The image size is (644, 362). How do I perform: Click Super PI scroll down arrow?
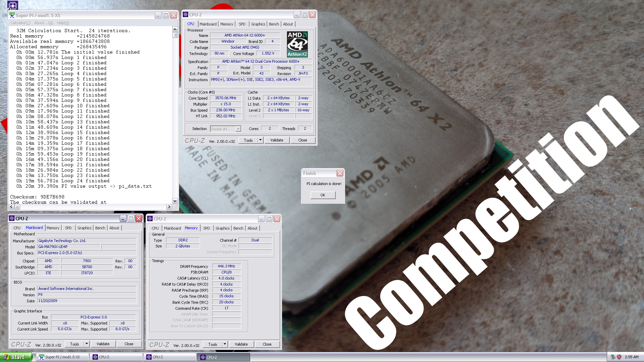(x=175, y=201)
